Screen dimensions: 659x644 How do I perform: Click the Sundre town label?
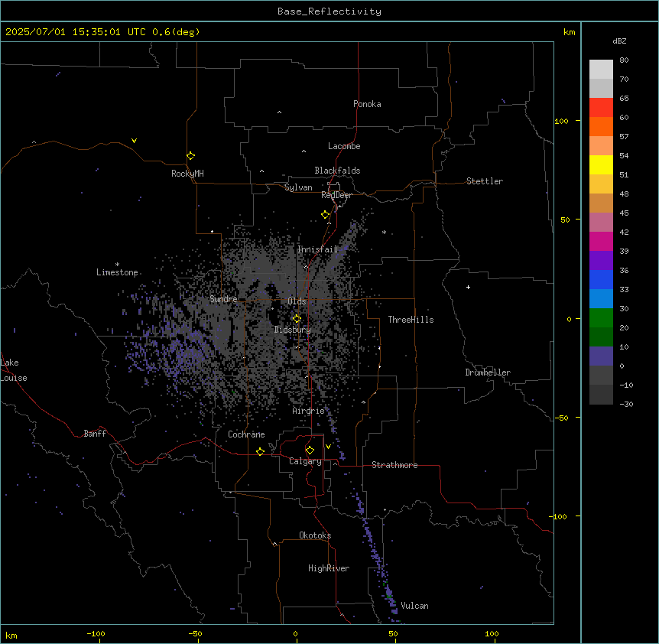[x=223, y=299]
